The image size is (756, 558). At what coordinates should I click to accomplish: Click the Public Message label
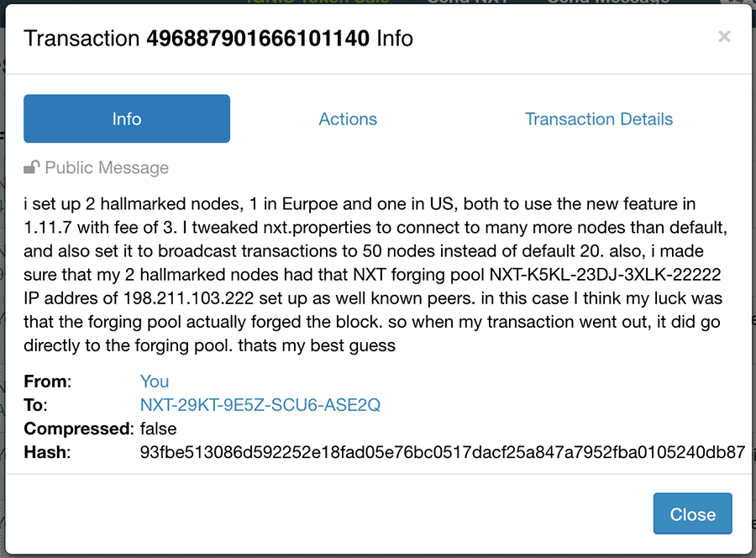(x=107, y=168)
